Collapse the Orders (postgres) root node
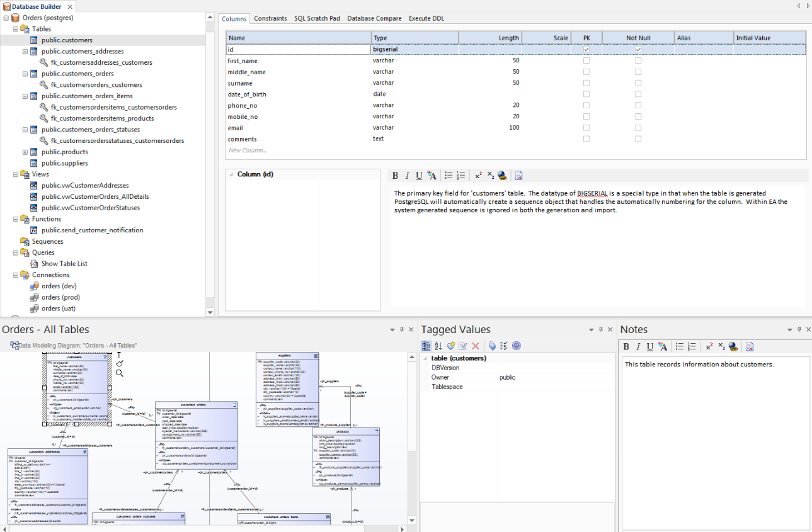 [x=6, y=18]
